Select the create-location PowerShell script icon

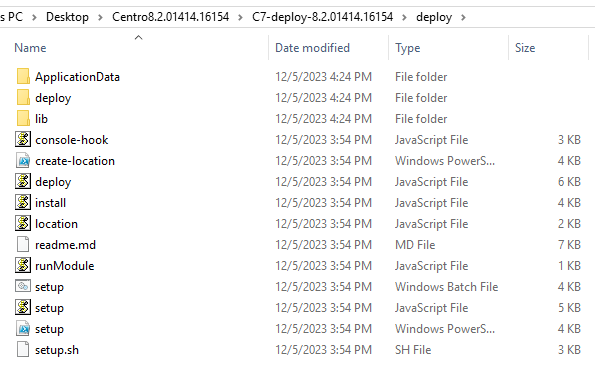tap(23, 161)
